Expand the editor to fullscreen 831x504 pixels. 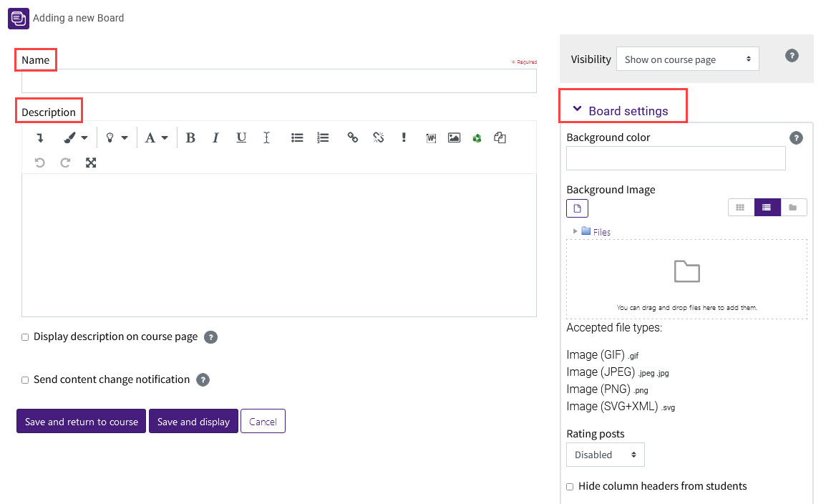click(x=91, y=163)
